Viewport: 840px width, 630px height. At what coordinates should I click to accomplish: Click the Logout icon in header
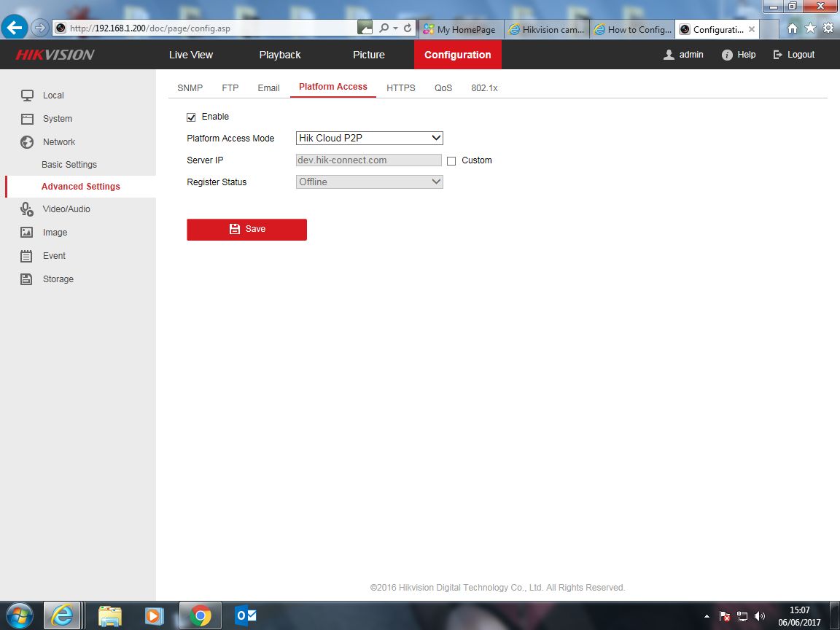click(777, 55)
